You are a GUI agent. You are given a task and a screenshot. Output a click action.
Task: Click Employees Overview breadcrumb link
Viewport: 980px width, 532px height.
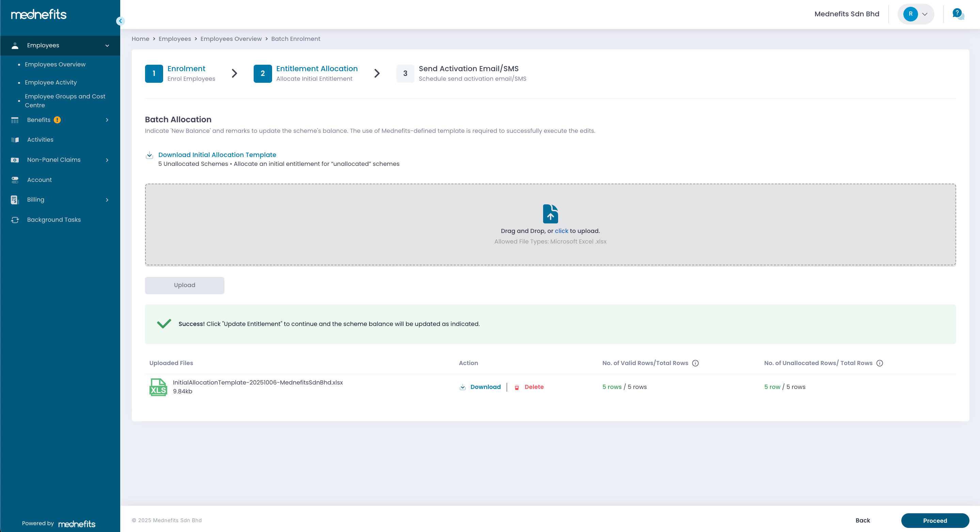(x=231, y=39)
